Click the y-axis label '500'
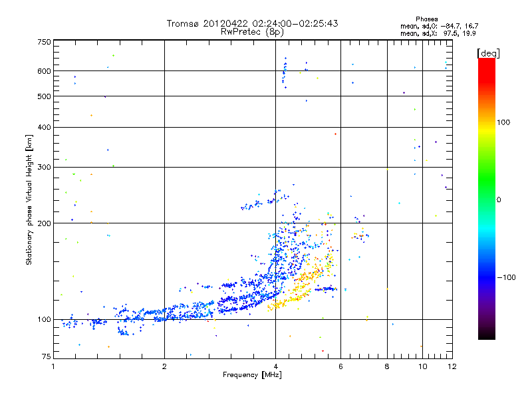The width and height of the screenshot is (532, 399). coord(44,96)
